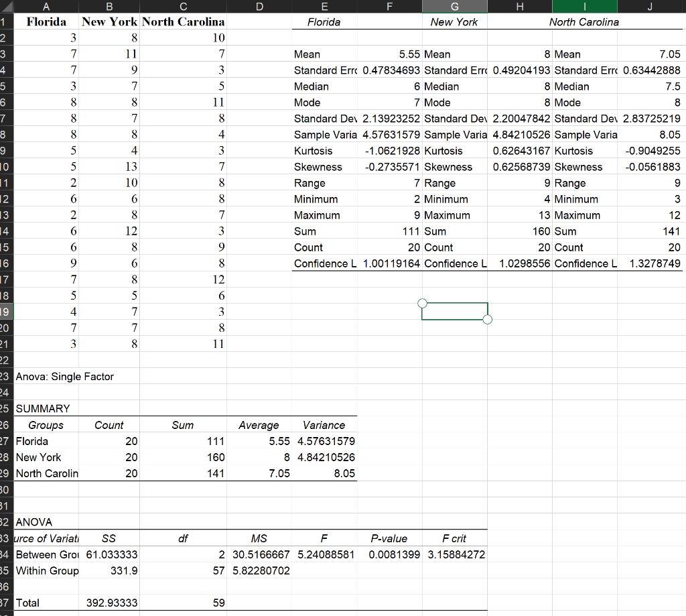Click Florida skewness value -0.2735571
The image size is (686, 616).
393,168
